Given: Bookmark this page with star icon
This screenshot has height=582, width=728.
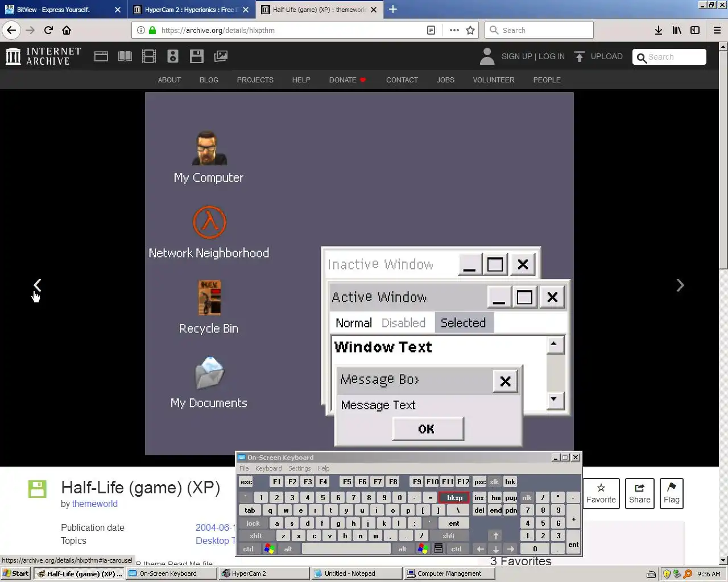Looking at the screenshot, I should [x=470, y=30].
